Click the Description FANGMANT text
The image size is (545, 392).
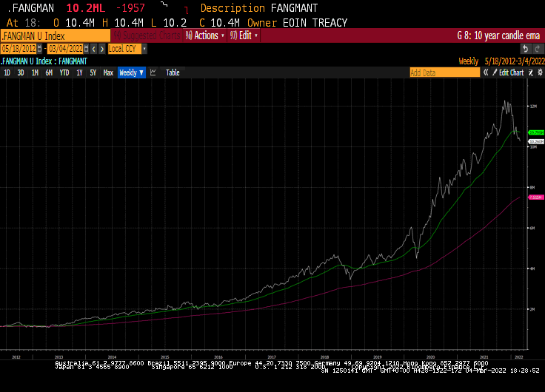coord(259,8)
